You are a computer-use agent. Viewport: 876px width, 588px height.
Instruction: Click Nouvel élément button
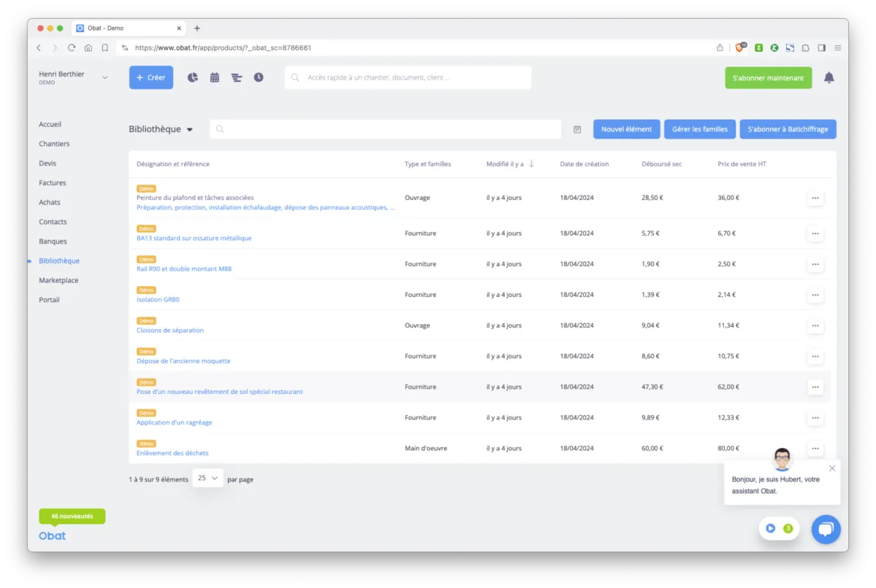626,129
